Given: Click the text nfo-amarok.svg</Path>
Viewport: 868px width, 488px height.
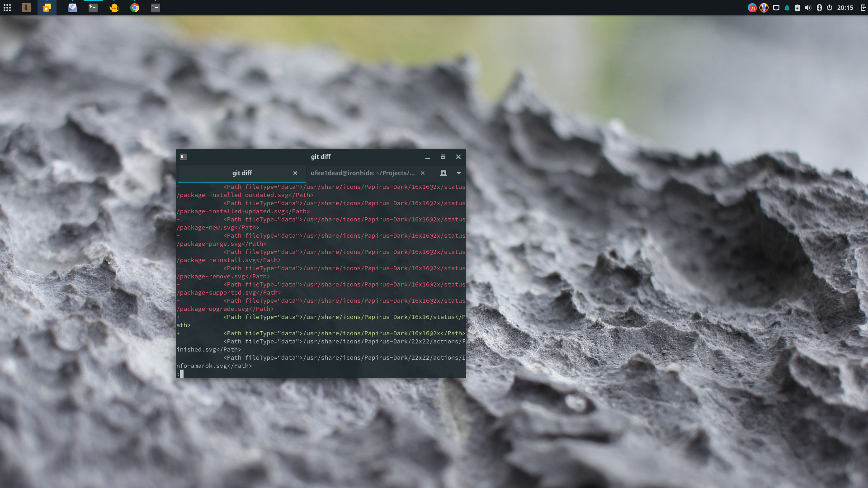Looking at the screenshot, I should (214, 366).
